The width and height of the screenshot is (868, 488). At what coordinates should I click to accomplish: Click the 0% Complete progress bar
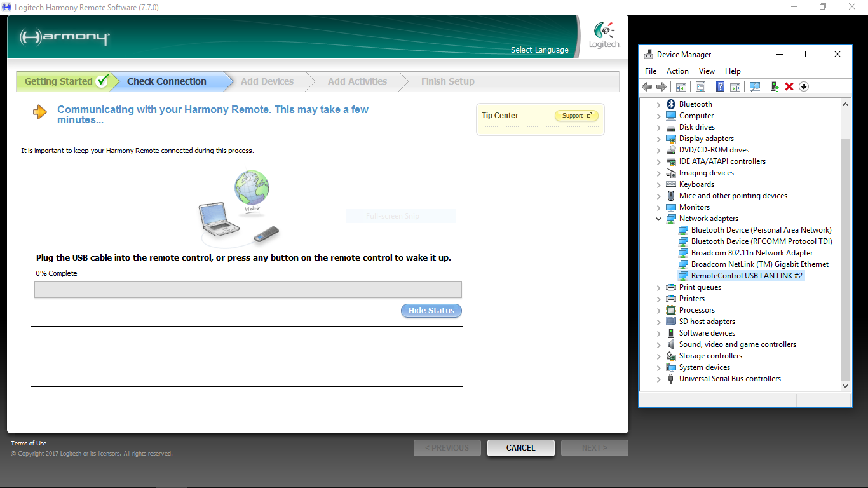point(248,290)
